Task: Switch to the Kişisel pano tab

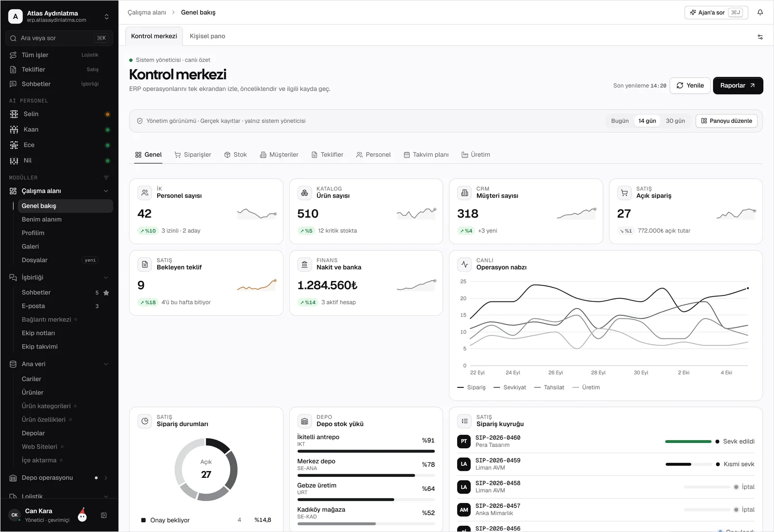Action: tap(208, 36)
